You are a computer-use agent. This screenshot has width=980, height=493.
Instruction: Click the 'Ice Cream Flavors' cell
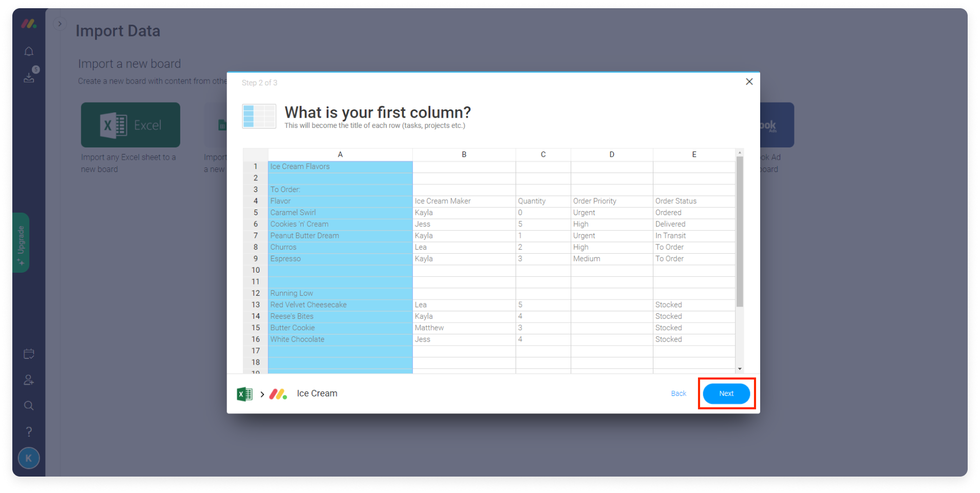pos(340,166)
